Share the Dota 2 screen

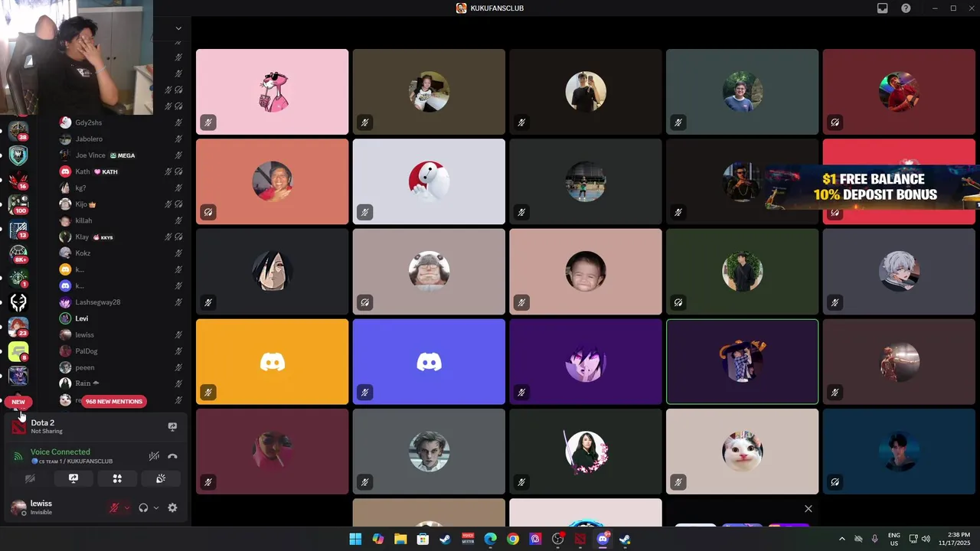tap(172, 427)
